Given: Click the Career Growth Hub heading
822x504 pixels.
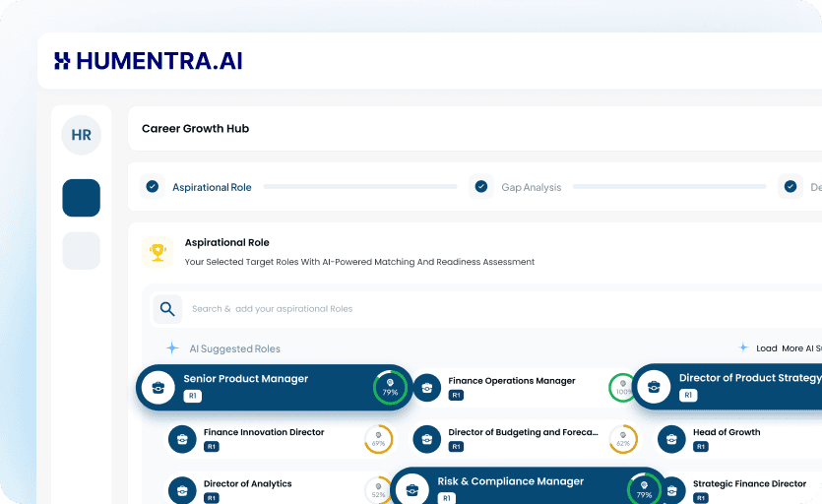Looking at the screenshot, I should (x=196, y=129).
